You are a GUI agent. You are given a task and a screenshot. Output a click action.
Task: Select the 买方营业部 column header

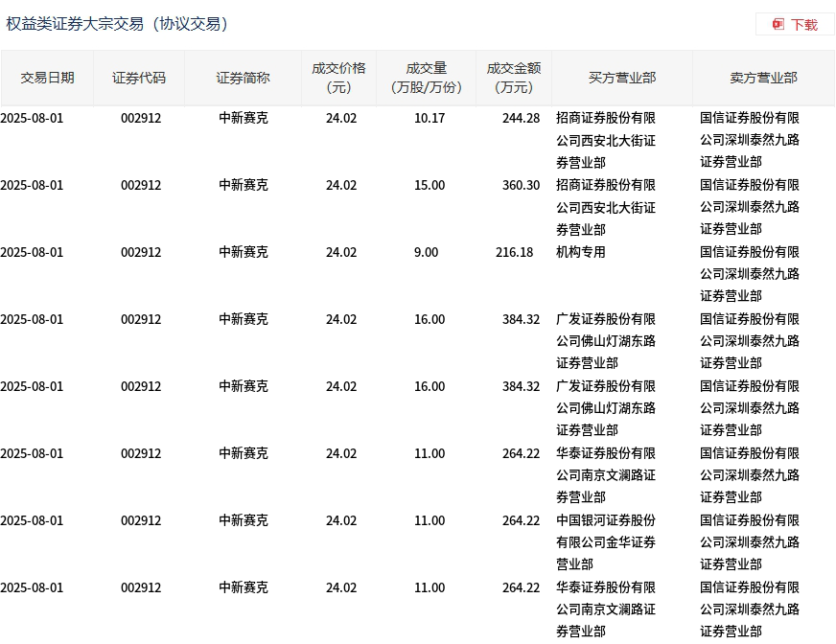(x=622, y=79)
